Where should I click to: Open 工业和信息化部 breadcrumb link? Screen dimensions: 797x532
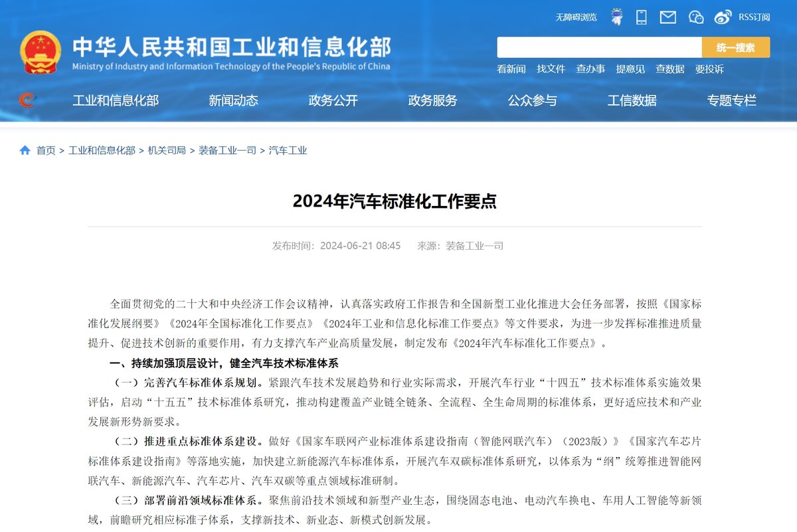pos(102,151)
